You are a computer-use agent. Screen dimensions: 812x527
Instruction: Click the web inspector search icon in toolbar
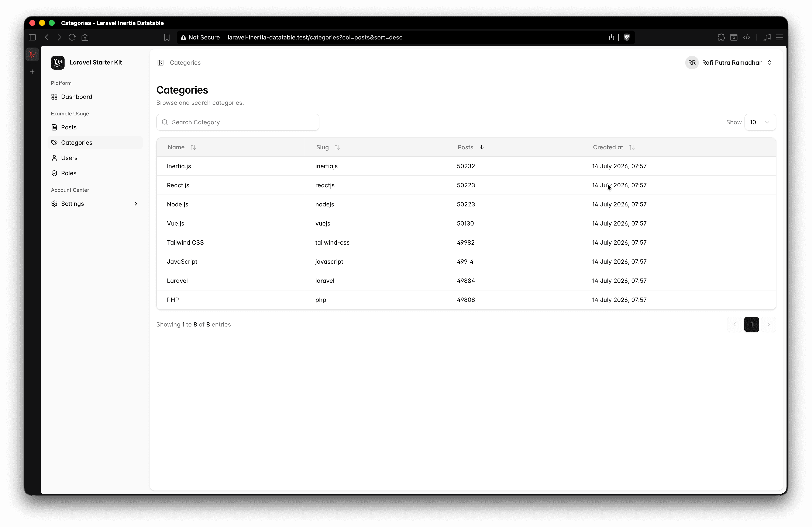click(x=733, y=38)
